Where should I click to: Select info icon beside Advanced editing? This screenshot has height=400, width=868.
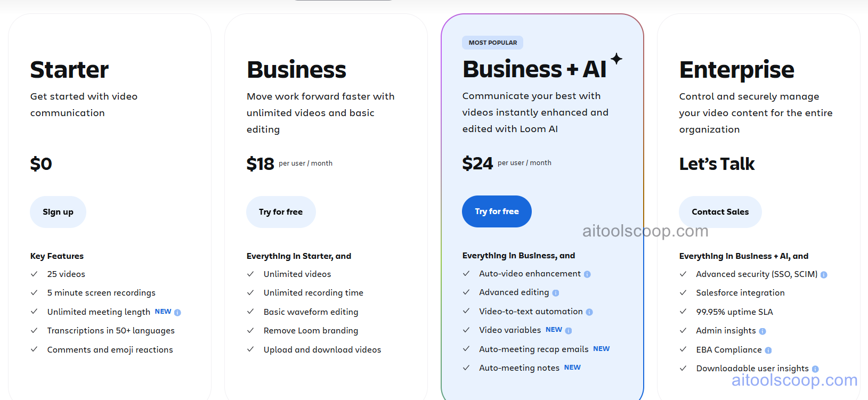click(x=556, y=292)
